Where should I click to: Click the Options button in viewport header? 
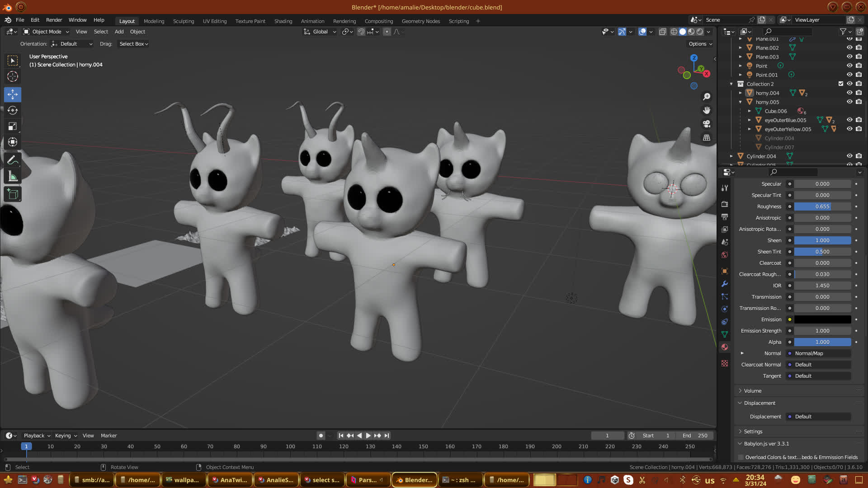tap(700, 44)
